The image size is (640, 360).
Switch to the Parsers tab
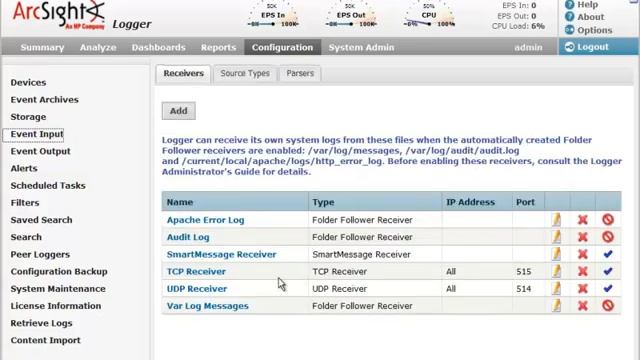point(300,73)
